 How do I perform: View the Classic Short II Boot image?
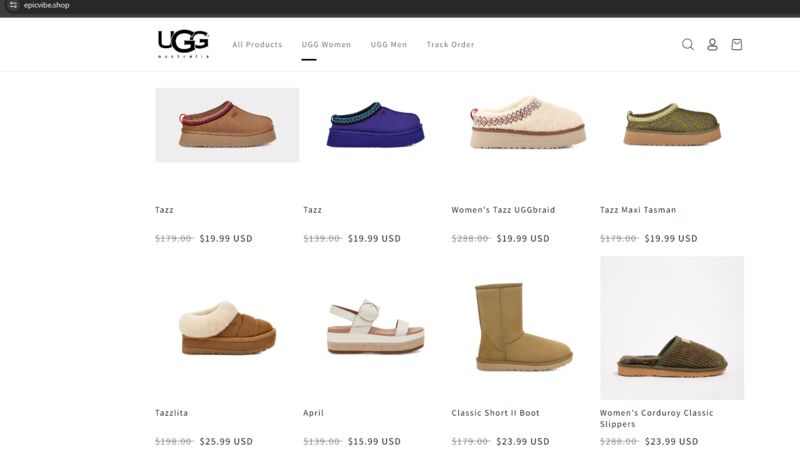click(x=523, y=328)
